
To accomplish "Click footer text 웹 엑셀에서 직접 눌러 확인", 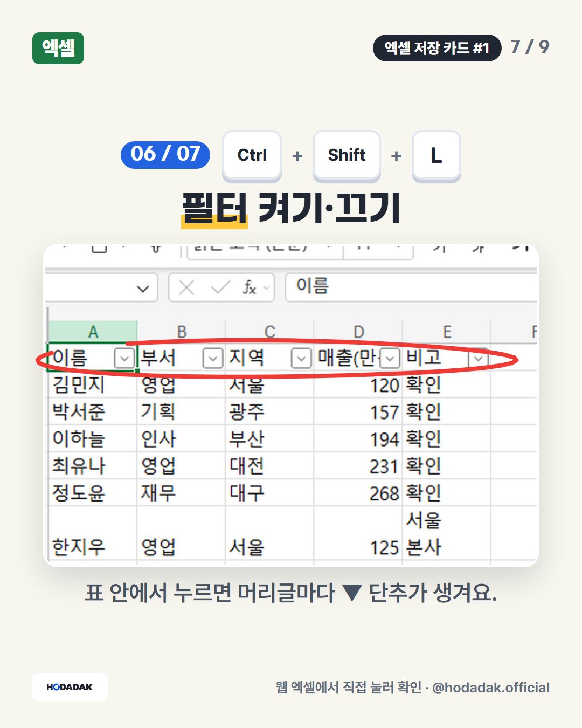I will tap(349, 688).
